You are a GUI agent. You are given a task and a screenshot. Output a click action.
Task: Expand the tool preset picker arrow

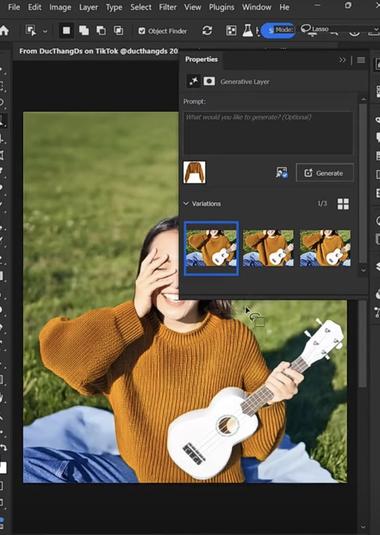(45, 31)
